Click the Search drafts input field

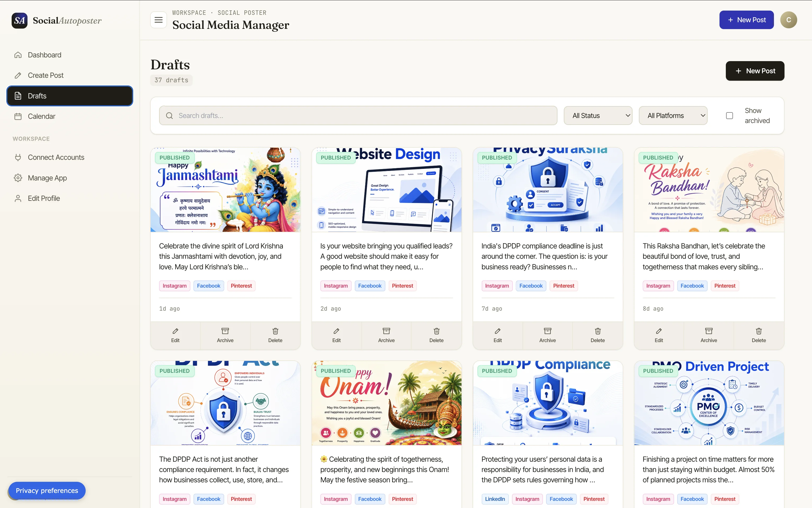(358, 116)
